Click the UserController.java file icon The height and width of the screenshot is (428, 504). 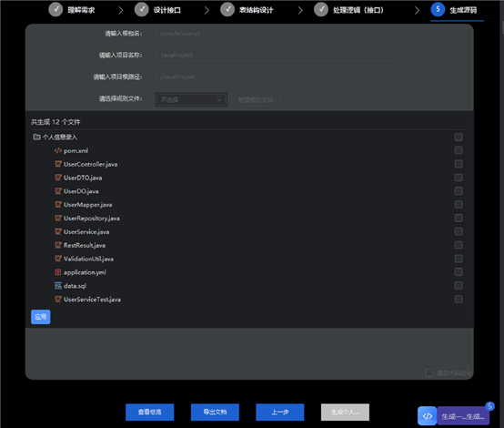58,164
